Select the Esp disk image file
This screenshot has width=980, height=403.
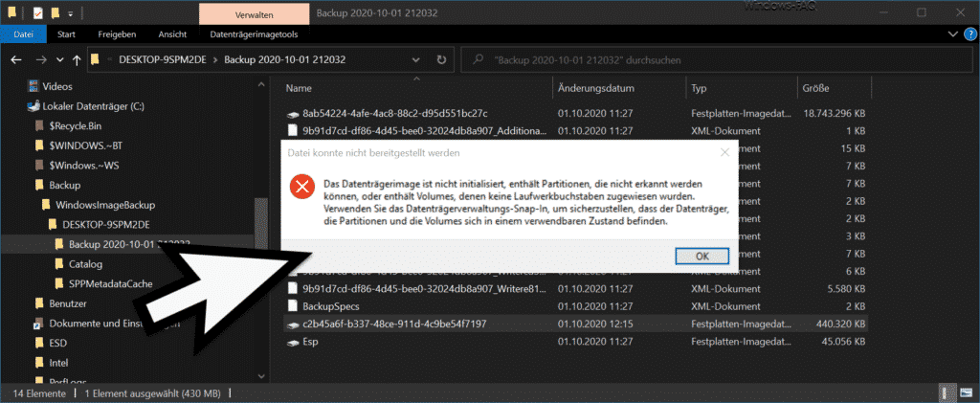tap(311, 342)
